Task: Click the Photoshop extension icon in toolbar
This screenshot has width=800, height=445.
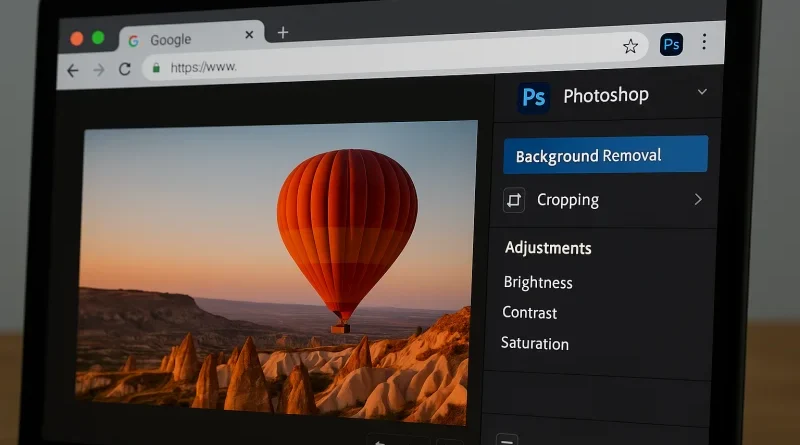Action: [x=671, y=45]
